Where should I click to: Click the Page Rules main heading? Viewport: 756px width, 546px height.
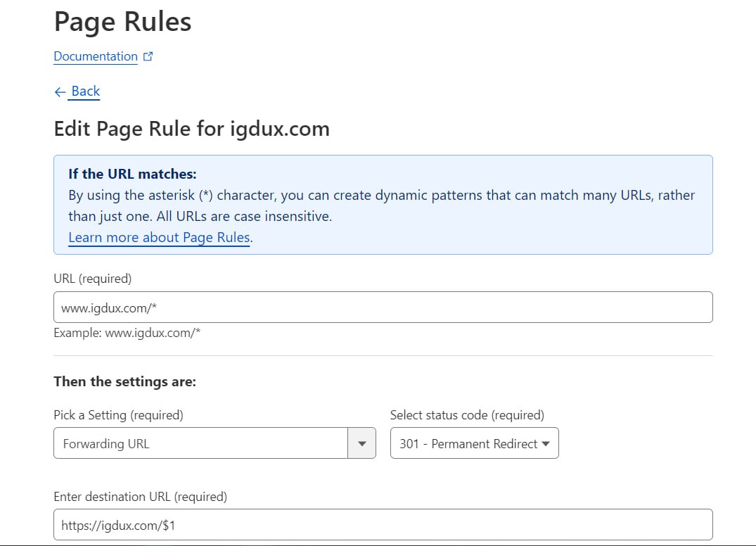coord(122,22)
